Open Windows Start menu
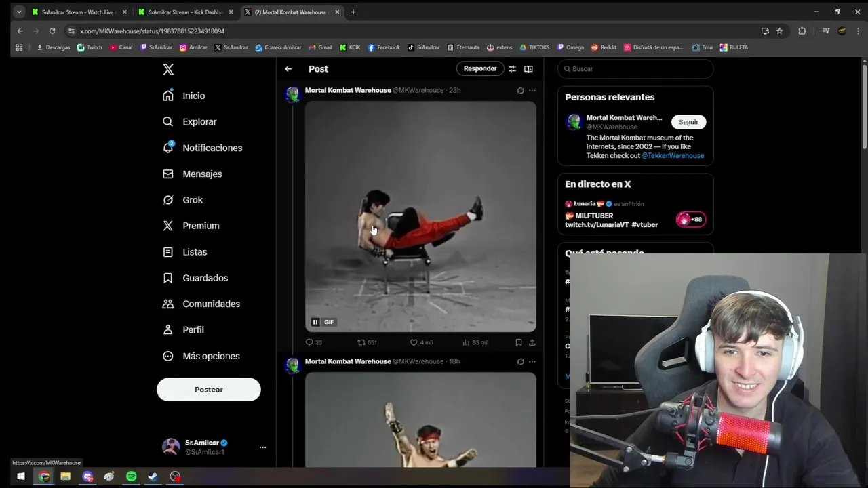 21,476
